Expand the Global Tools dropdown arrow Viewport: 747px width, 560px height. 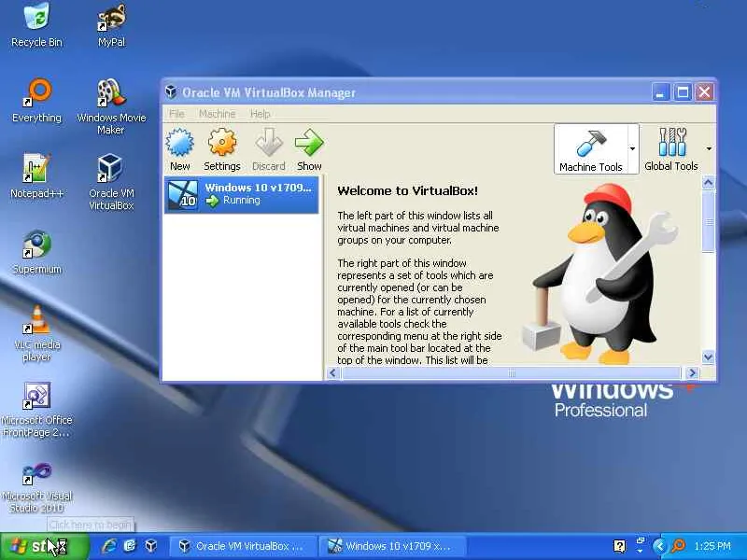tap(709, 149)
